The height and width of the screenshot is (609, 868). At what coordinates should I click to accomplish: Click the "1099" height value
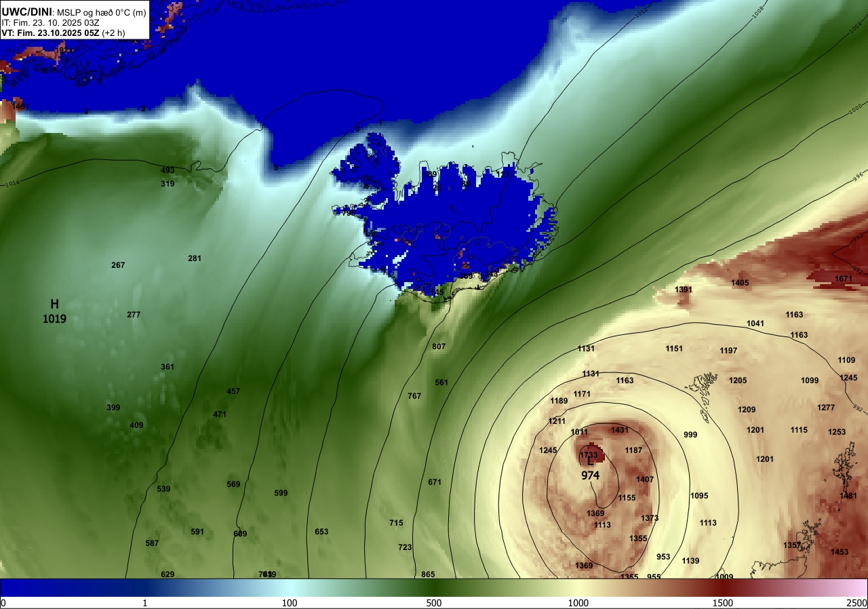tap(810, 380)
